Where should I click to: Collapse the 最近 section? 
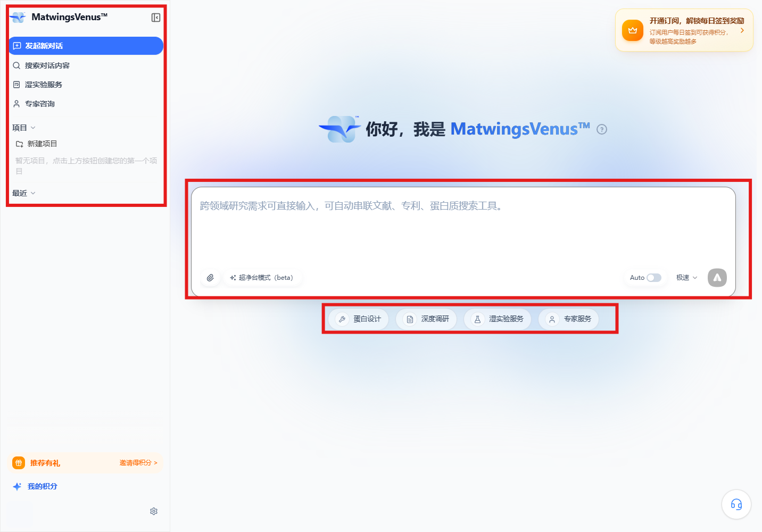pos(24,193)
